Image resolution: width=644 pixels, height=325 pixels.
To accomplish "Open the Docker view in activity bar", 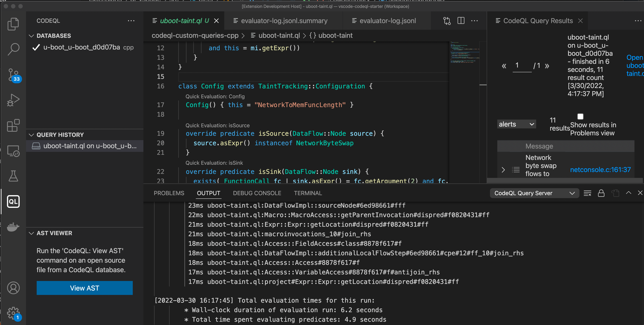I will pyautogui.click(x=13, y=227).
